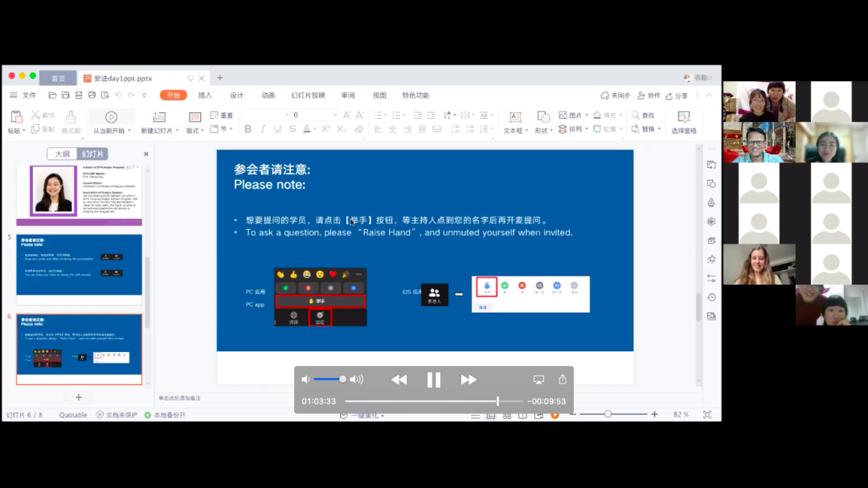868x488 pixels.
Task: Mute audio using the speaker icon
Action: (x=305, y=379)
